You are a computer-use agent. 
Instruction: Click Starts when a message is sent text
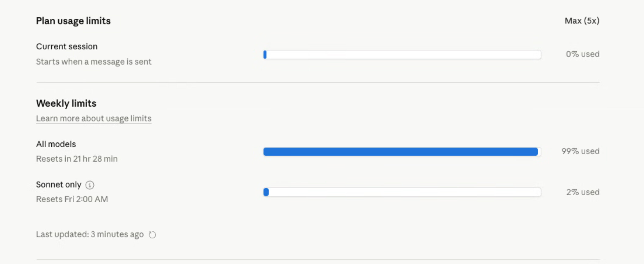[x=94, y=62]
